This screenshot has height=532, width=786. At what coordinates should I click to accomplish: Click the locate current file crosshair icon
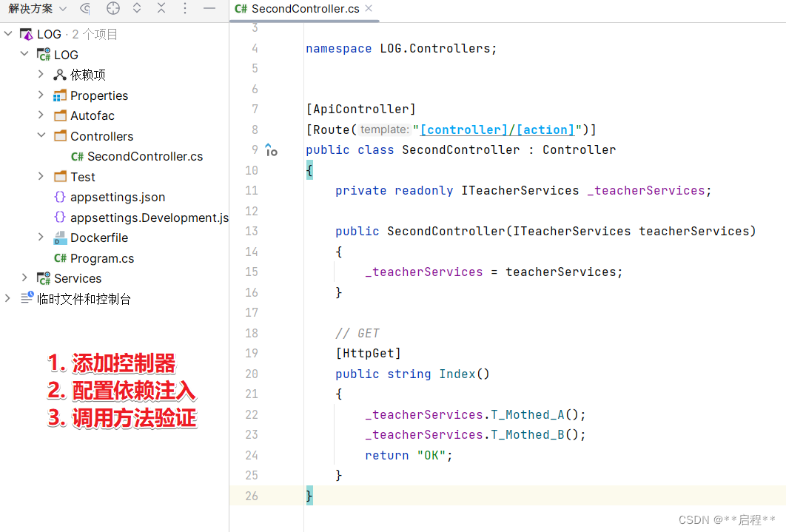pos(113,9)
